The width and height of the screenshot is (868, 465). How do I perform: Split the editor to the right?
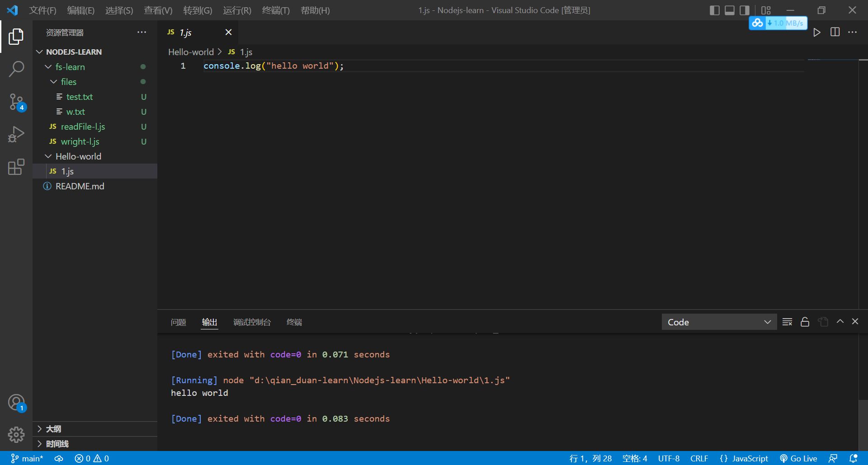click(835, 32)
